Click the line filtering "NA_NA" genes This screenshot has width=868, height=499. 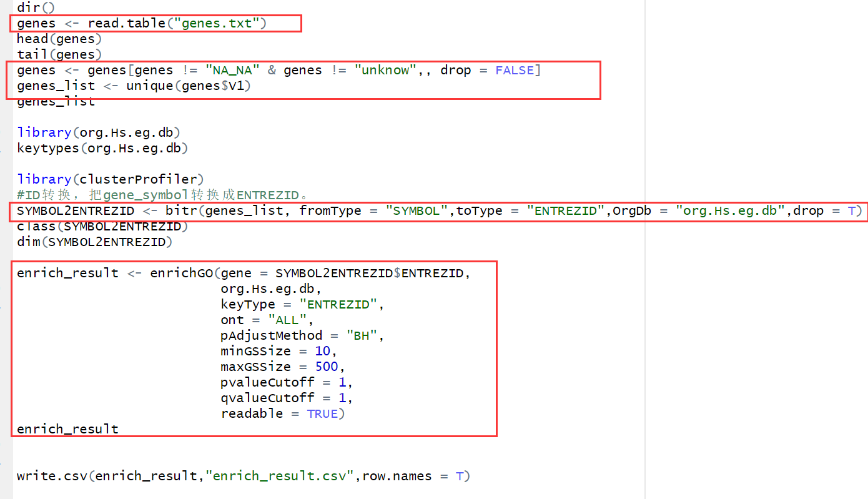point(279,70)
